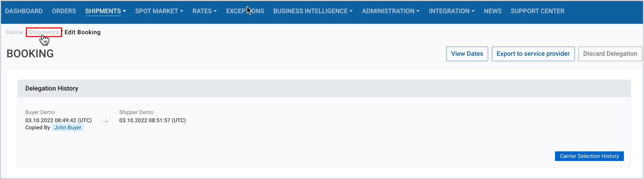Click the Discard Delegation button

[610, 54]
